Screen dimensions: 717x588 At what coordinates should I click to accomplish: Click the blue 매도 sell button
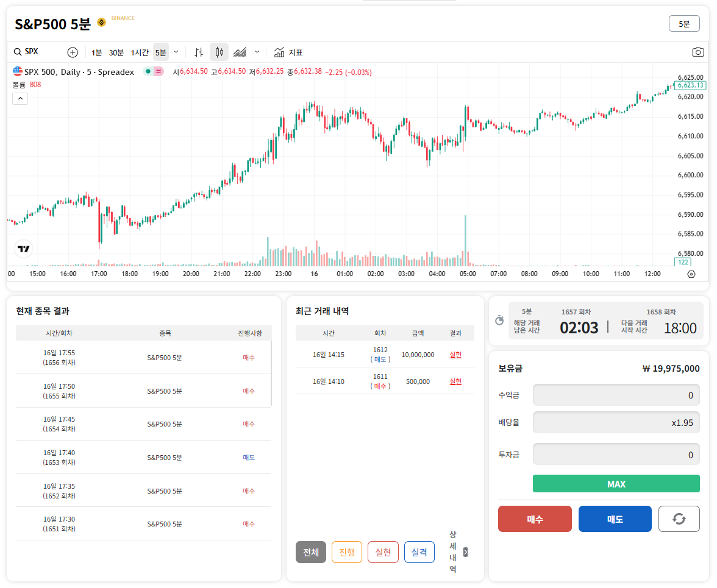point(615,519)
